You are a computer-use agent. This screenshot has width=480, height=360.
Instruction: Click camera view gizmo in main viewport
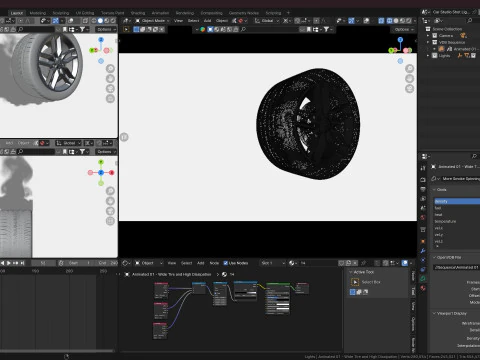pos(409,89)
